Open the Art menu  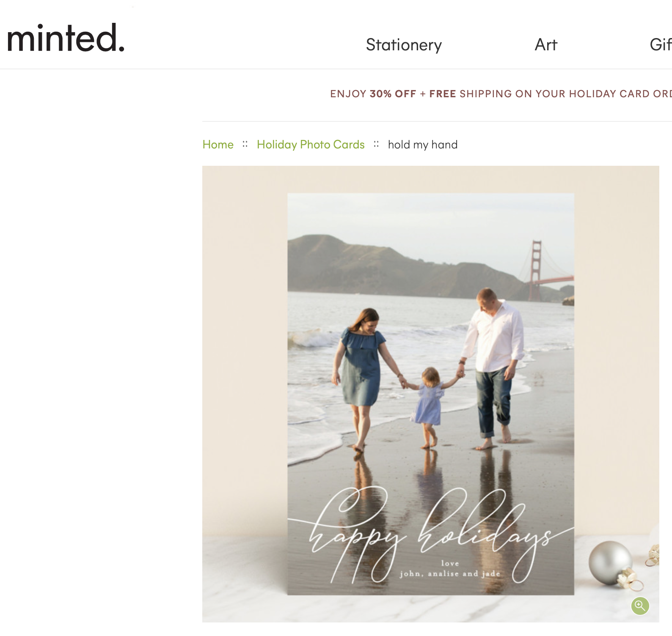[546, 45]
